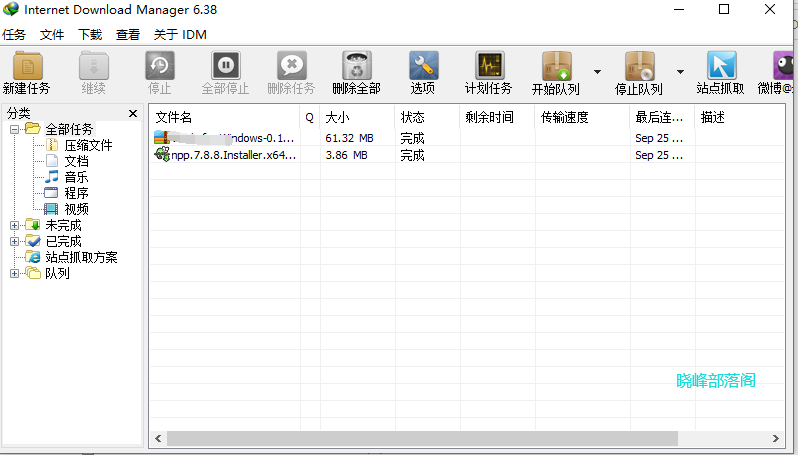Select 压缩文件 category
This screenshot has width=798, height=455.
tap(89, 146)
